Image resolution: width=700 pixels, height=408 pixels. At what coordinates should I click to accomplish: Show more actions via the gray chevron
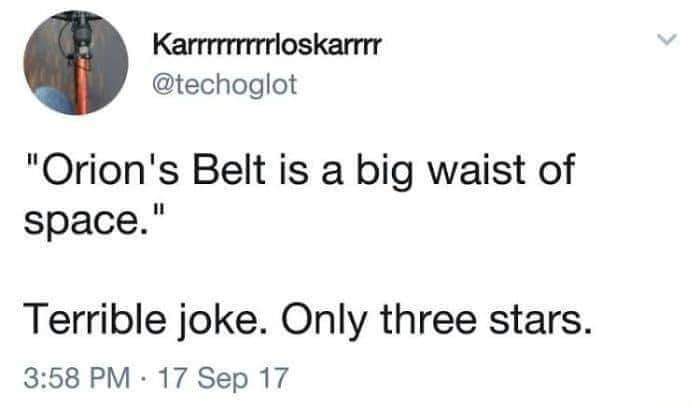point(667,39)
